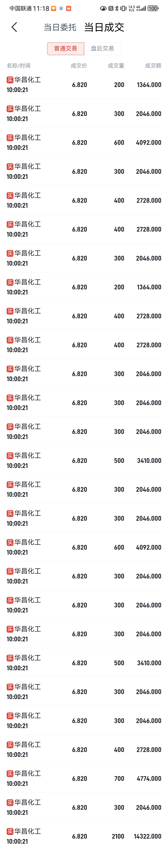Open the trade row with volume 700
Screen dimensions: 168x868
click(84, 778)
